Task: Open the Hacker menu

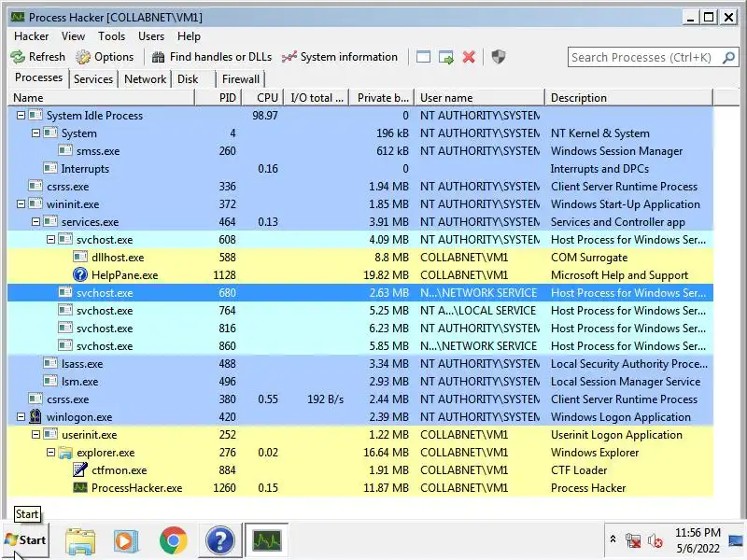Action: [32, 36]
